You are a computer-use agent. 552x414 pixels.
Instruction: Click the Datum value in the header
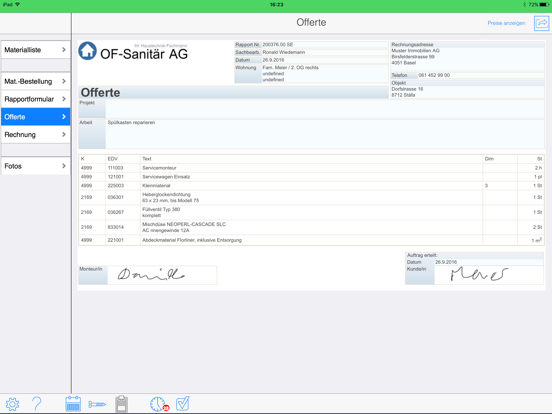(273, 60)
